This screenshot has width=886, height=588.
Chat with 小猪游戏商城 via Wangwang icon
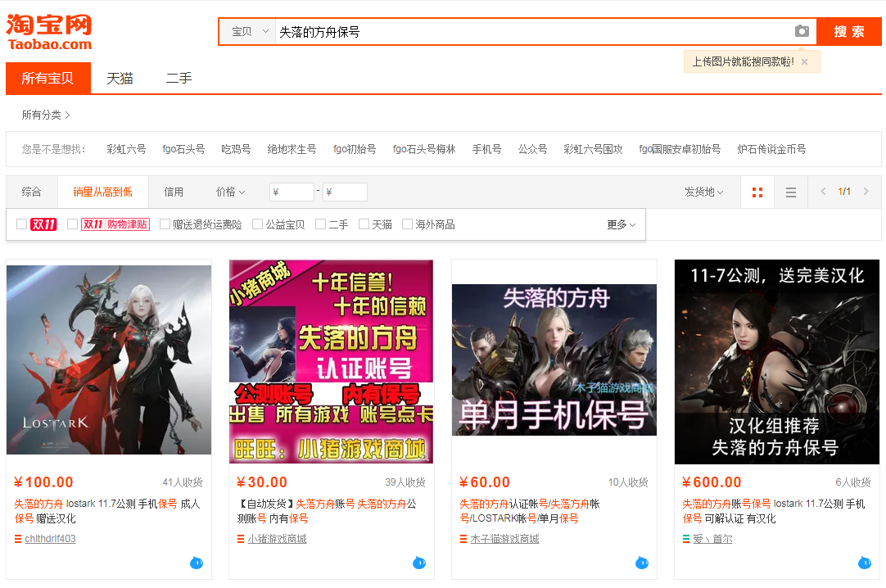418,562
